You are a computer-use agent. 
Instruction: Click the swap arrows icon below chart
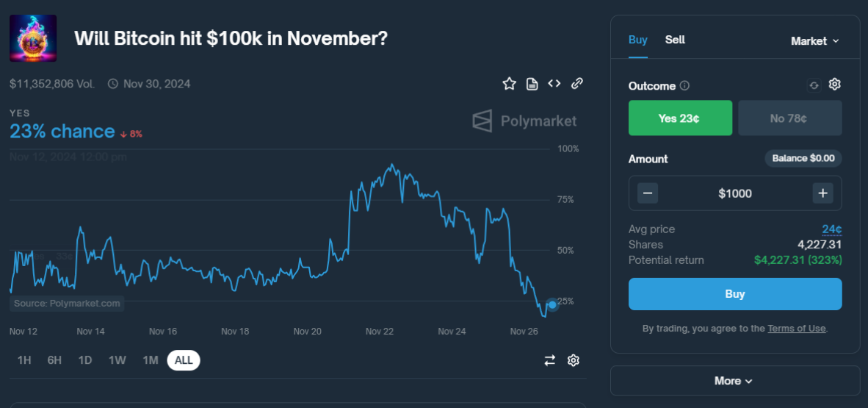tap(550, 360)
